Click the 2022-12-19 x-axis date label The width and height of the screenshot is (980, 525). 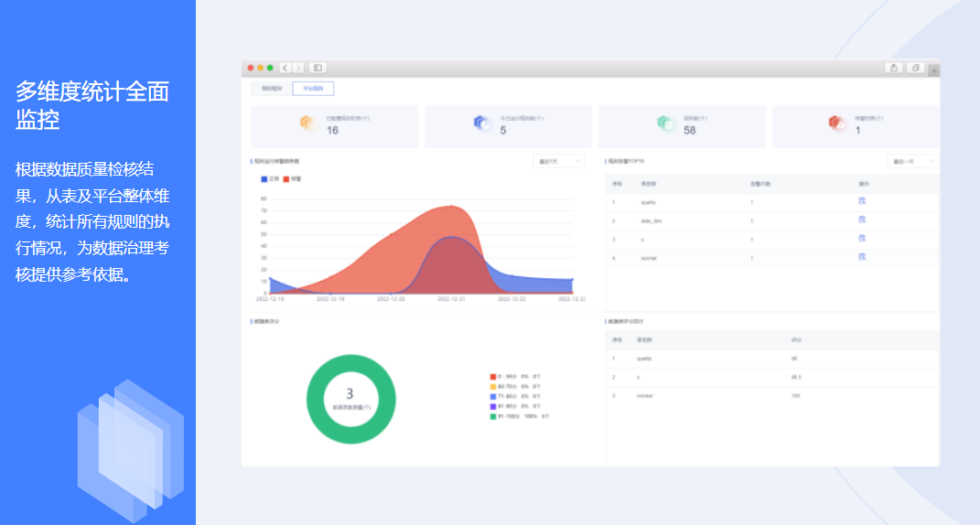coord(330,299)
